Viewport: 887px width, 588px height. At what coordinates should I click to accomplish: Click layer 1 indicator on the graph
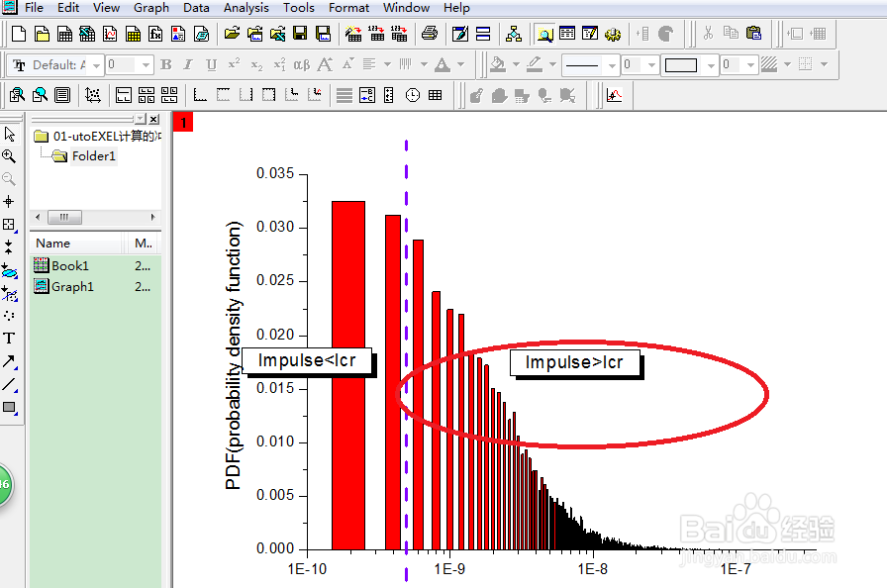[183, 122]
